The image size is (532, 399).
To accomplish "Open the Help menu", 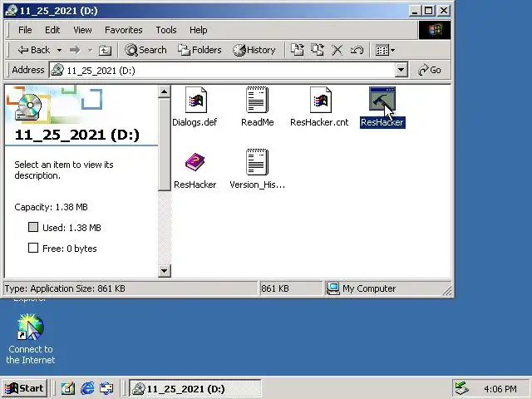I will pos(199,30).
